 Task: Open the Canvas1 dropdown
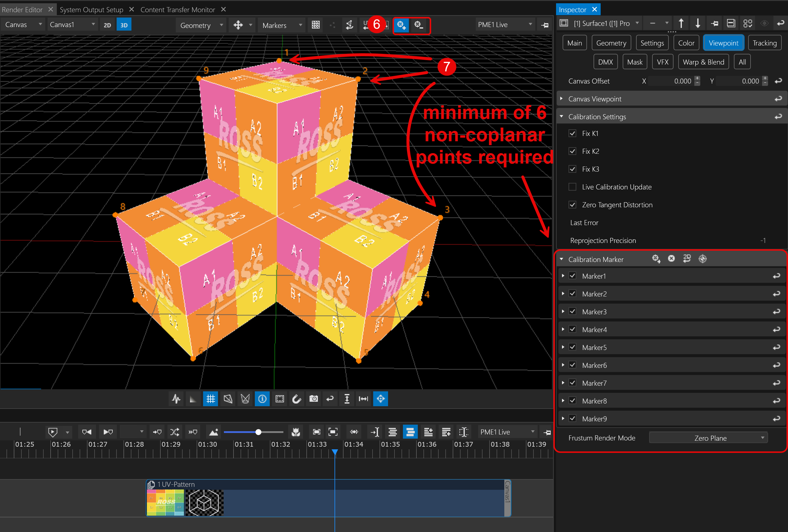pyautogui.click(x=72, y=25)
